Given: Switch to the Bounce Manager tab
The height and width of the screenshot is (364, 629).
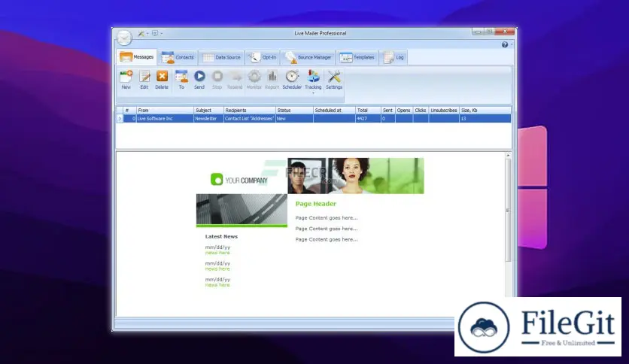Looking at the screenshot, I should [x=308, y=57].
